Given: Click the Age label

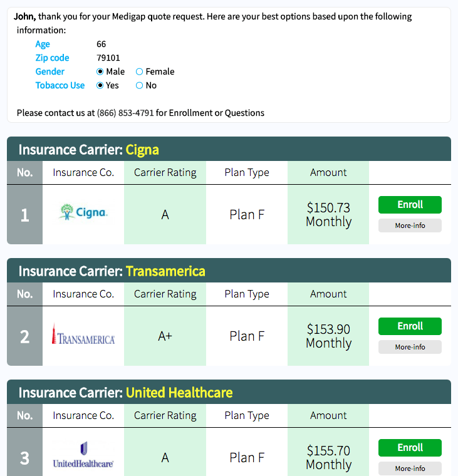Looking at the screenshot, I should click(43, 44).
